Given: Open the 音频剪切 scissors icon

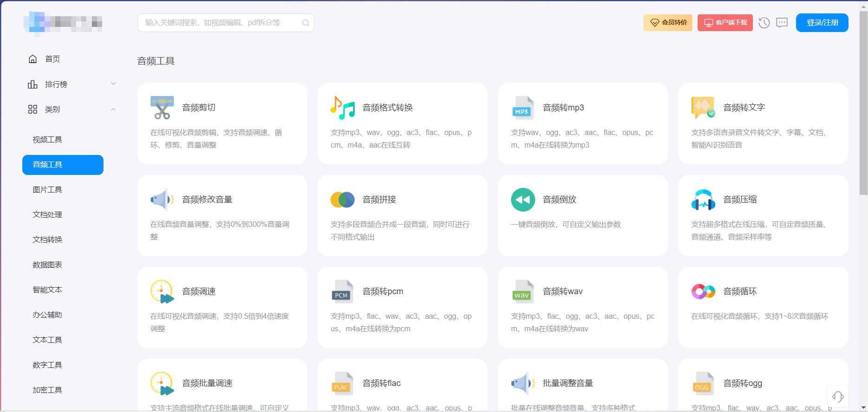Looking at the screenshot, I should 162,108.
